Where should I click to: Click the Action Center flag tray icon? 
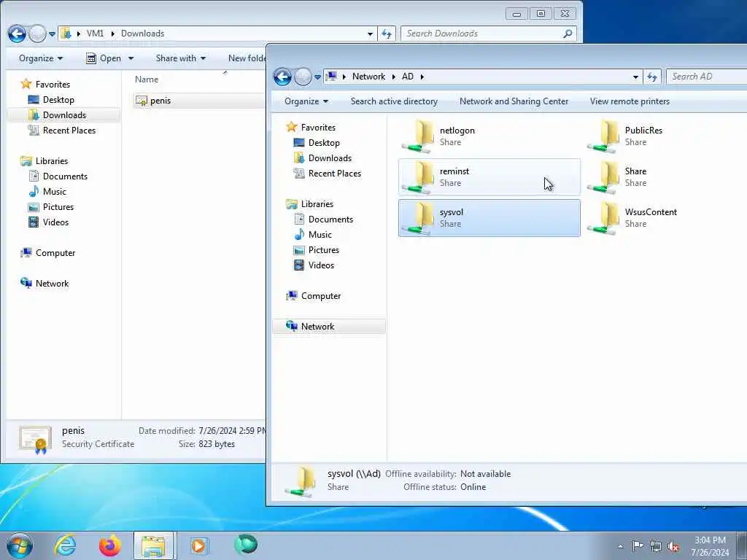[x=637, y=545]
